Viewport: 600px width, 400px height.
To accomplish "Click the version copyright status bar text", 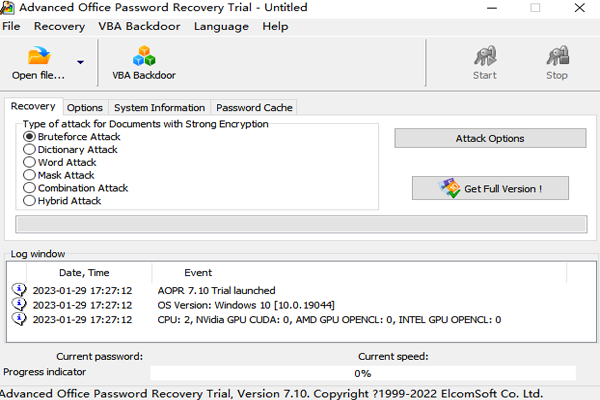I will [x=271, y=393].
